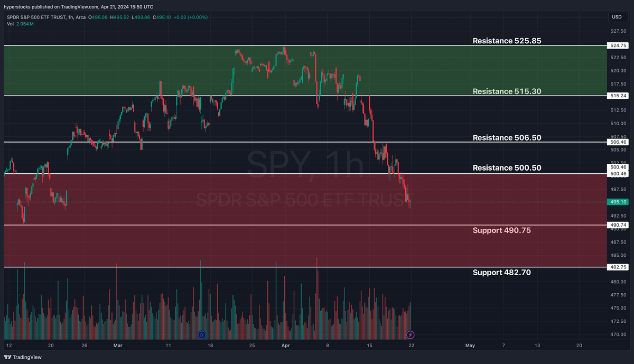Click 480.00 on the price axis
This screenshot has width=634, height=364.
click(x=618, y=282)
